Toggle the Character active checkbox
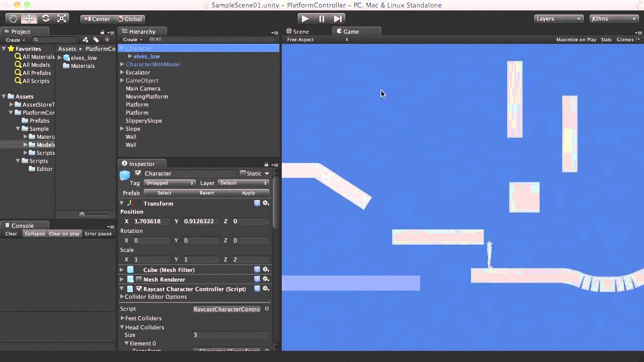The image size is (644, 362). click(x=138, y=173)
